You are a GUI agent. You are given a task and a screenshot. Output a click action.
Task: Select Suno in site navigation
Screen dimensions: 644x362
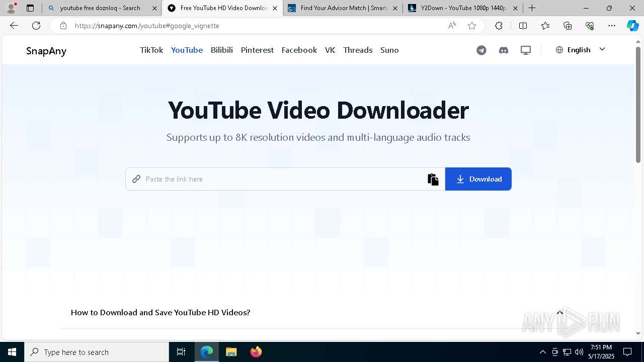point(389,50)
